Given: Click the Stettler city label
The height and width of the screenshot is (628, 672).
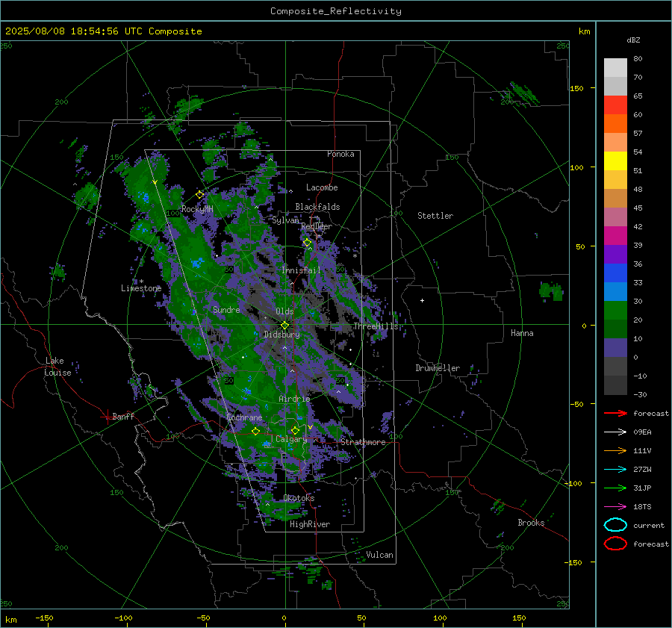Looking at the screenshot, I should [435, 216].
